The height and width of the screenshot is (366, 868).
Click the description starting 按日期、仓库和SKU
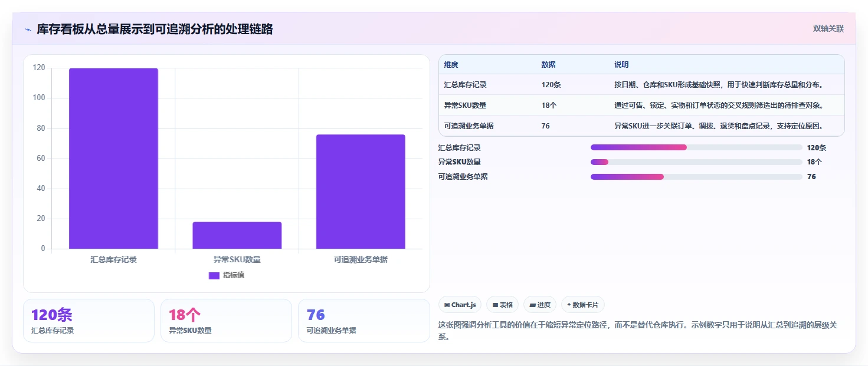719,85
